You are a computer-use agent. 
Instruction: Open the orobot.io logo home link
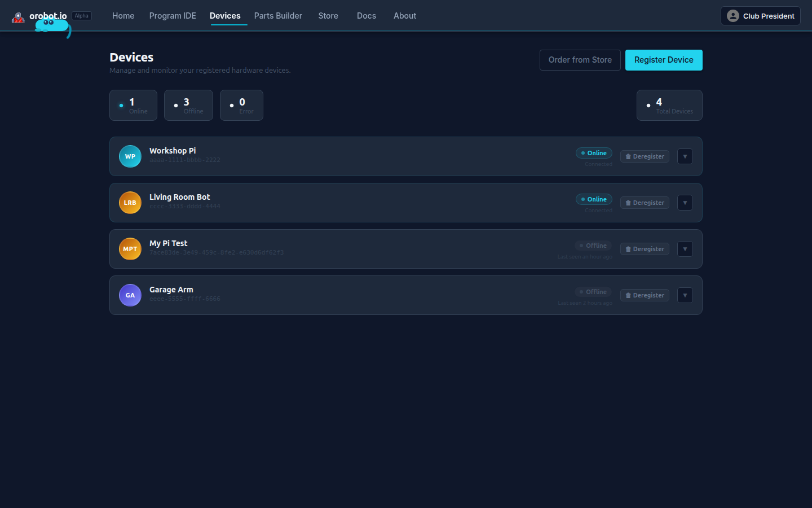[39, 16]
